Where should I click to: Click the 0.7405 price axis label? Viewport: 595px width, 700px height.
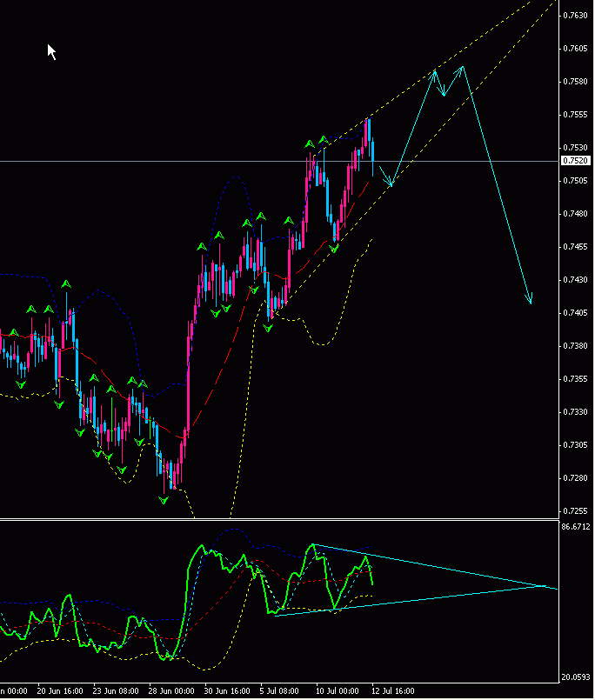pyautogui.click(x=573, y=313)
